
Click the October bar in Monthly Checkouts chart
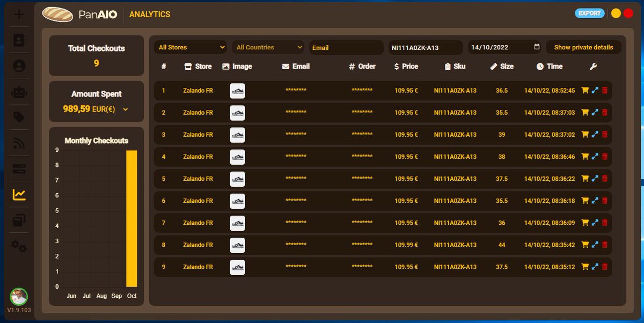(131, 218)
